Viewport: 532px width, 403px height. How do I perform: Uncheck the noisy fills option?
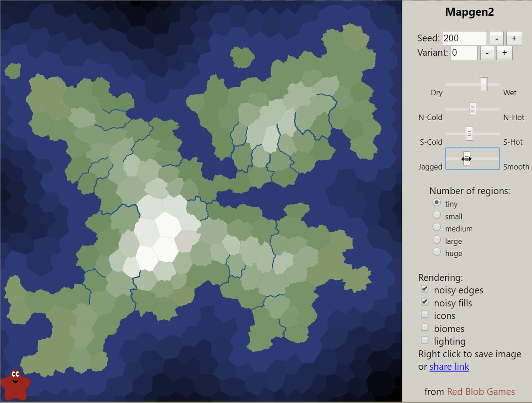point(424,302)
